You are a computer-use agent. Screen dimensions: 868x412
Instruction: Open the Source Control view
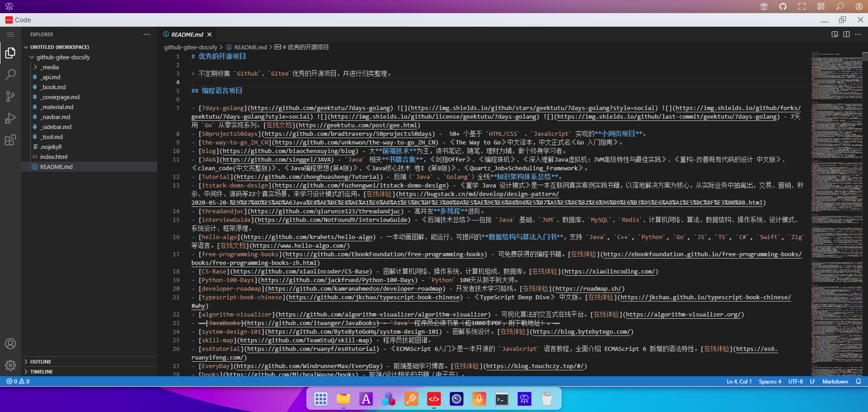(10, 96)
